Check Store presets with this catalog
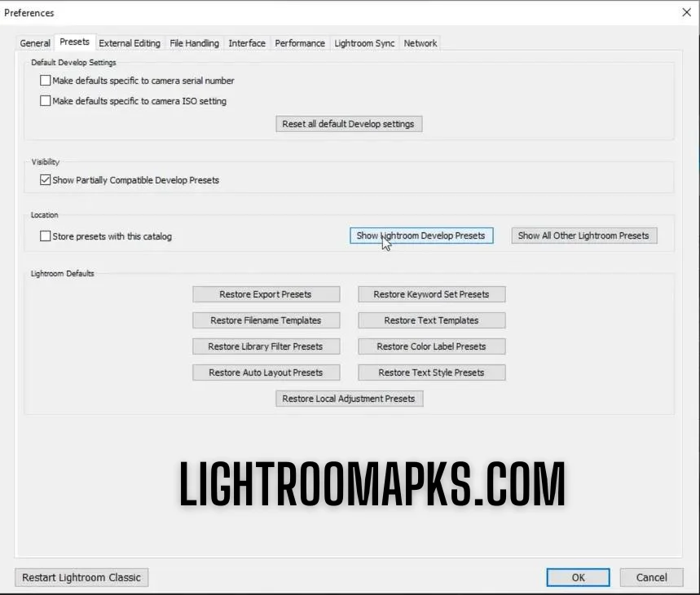 click(x=45, y=236)
